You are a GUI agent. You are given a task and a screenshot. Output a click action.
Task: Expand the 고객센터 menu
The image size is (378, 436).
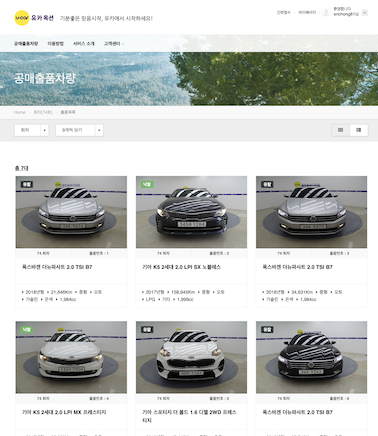pyautogui.click(x=113, y=43)
